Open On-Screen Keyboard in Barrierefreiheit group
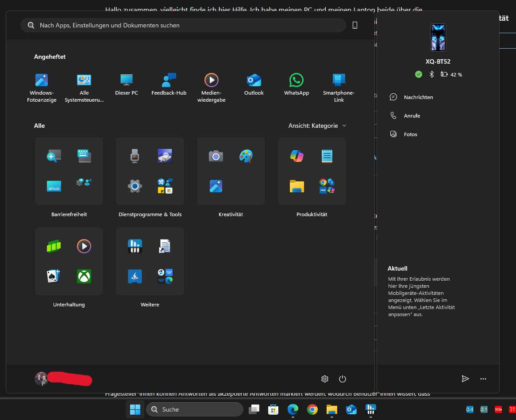 point(84,156)
